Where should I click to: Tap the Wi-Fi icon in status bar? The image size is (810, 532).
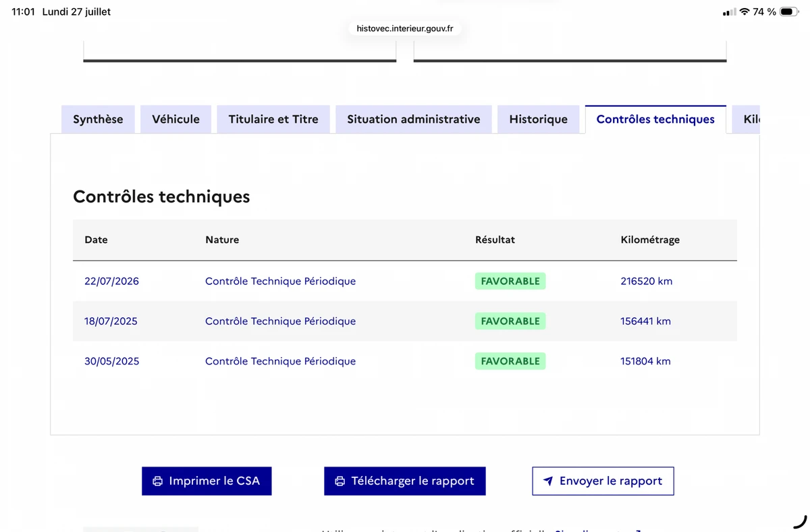click(745, 11)
